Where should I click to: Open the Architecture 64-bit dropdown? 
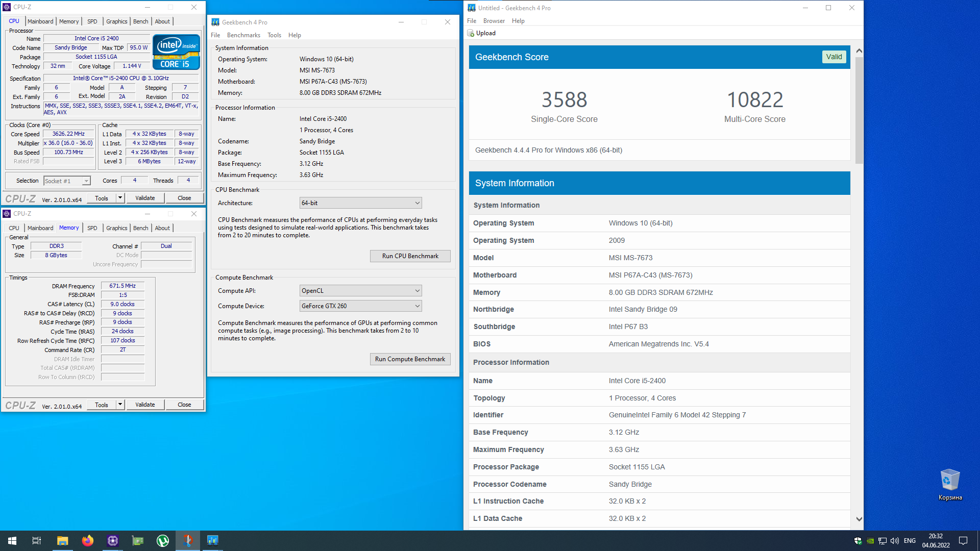pyautogui.click(x=360, y=203)
